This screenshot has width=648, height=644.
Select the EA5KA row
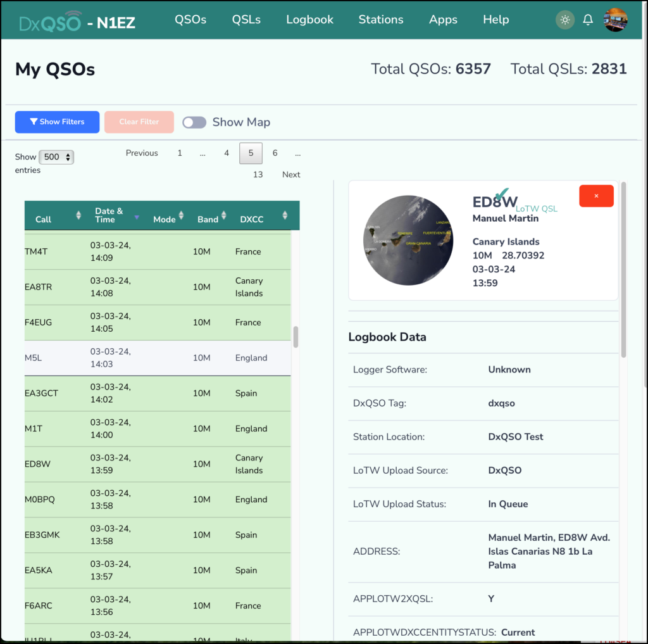point(158,571)
